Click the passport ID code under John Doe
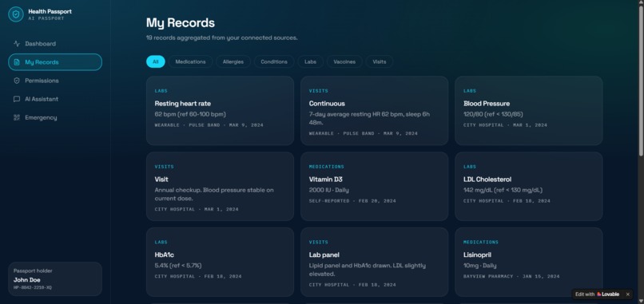This screenshot has height=304, width=644. click(x=33, y=287)
